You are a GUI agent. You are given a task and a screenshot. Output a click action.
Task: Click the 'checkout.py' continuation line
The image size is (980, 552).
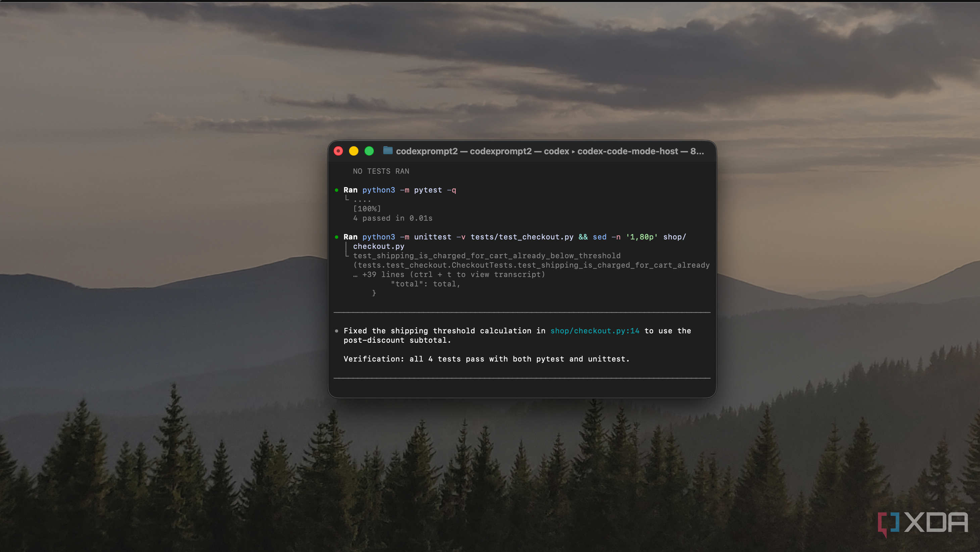(379, 246)
